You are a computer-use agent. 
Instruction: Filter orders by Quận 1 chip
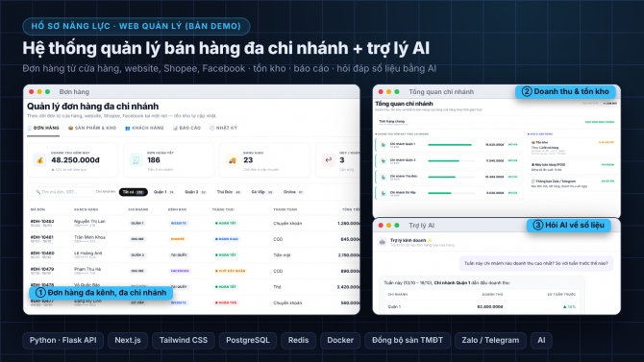click(x=163, y=192)
